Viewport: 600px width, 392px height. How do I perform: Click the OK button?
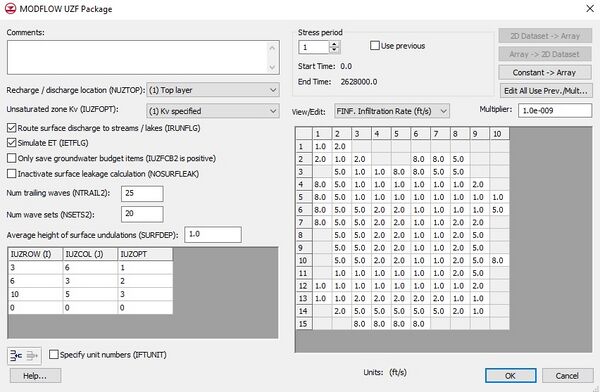tap(510, 376)
